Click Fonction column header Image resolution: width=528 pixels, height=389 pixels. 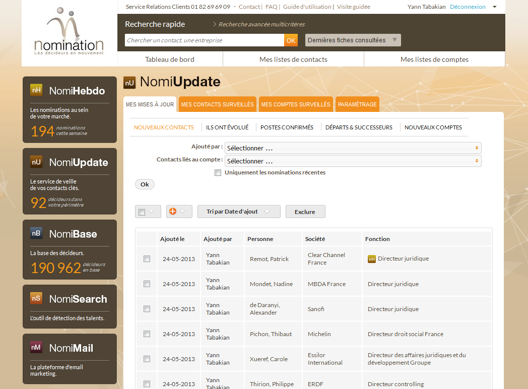coord(377,239)
